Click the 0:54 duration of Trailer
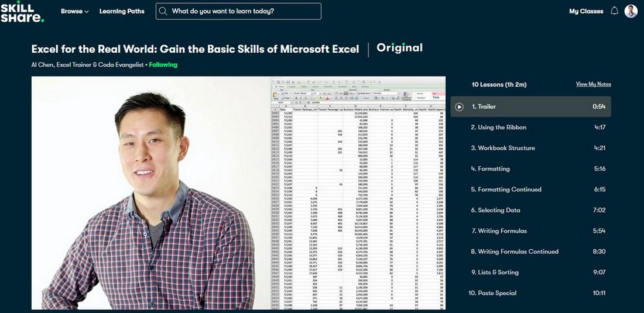The image size is (644, 313). pos(599,106)
